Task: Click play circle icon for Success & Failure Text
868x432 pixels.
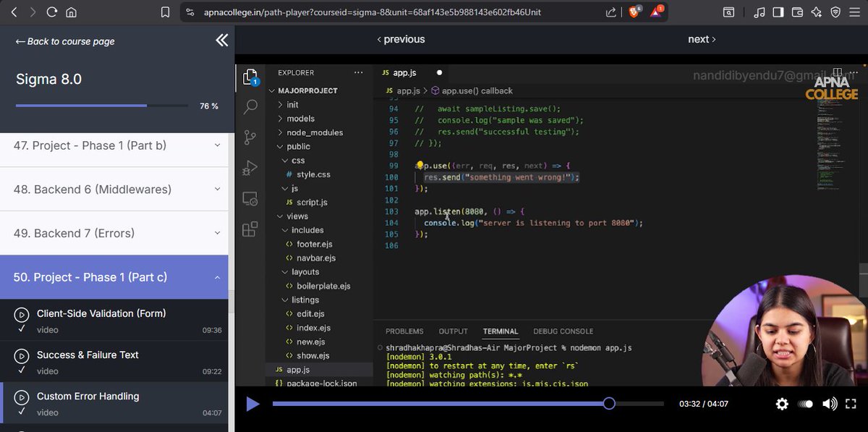Action: coord(22,355)
